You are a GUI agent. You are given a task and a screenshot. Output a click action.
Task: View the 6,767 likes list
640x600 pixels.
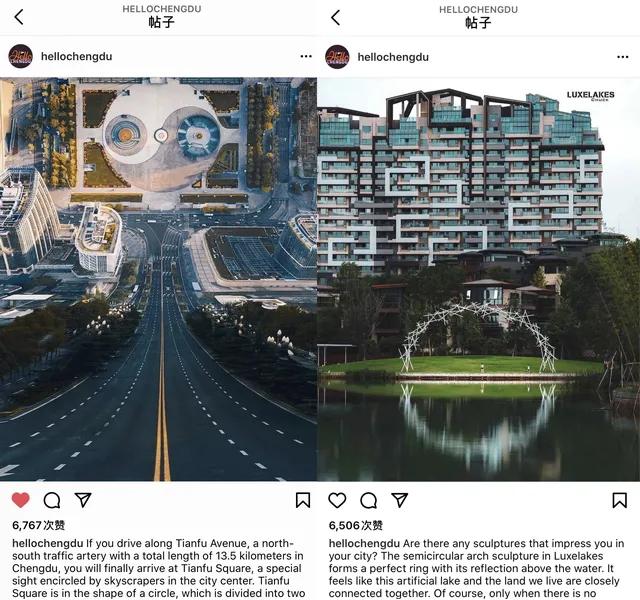pyautogui.click(x=38, y=525)
